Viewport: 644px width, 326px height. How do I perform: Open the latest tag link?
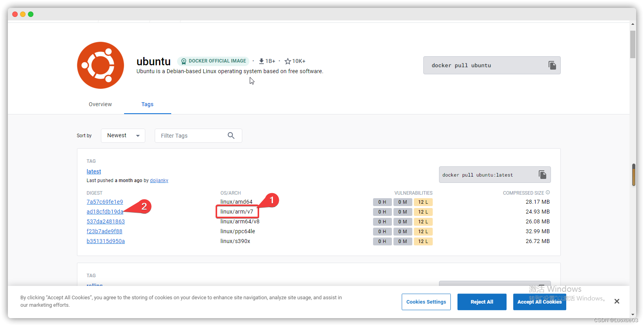[x=94, y=171]
